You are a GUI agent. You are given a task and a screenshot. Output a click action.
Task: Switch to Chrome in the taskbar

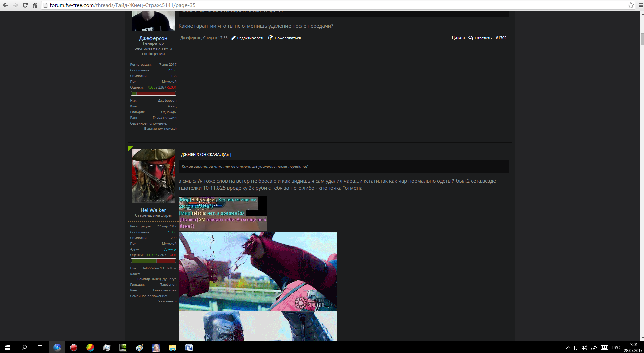pos(57,347)
